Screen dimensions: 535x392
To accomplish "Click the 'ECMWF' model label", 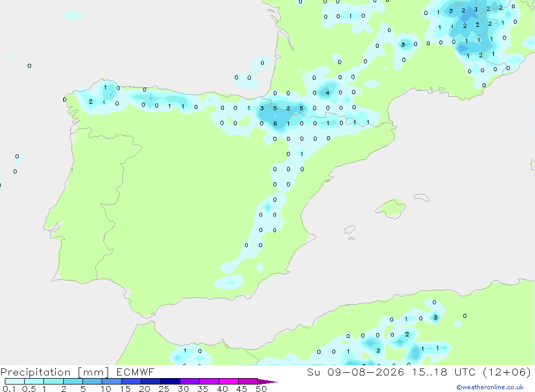I will pyautogui.click(x=135, y=372).
